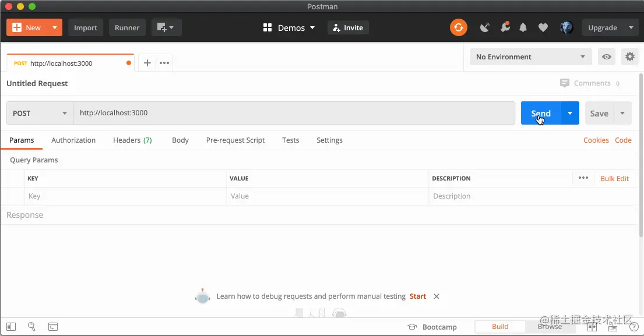
Task: Open query params column options ellipsis
Action: (x=583, y=178)
